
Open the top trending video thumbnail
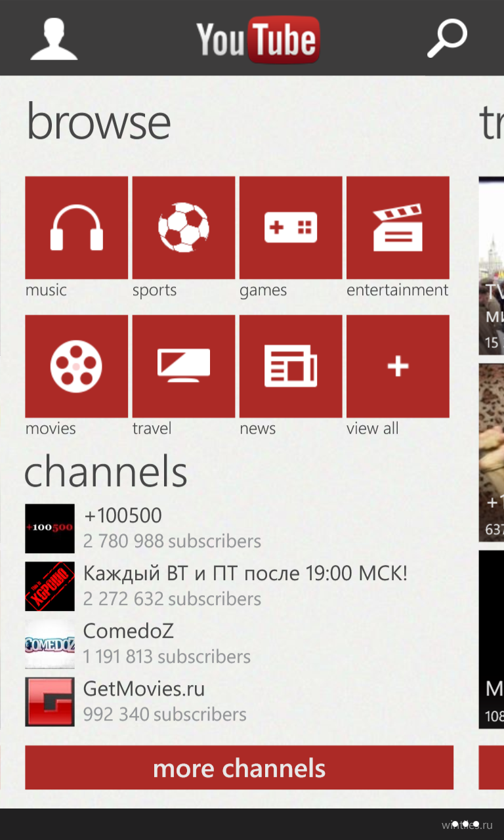point(491,265)
